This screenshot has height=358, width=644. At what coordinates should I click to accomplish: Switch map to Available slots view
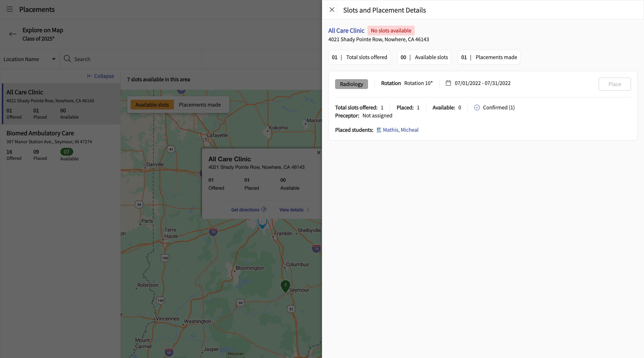click(x=152, y=105)
